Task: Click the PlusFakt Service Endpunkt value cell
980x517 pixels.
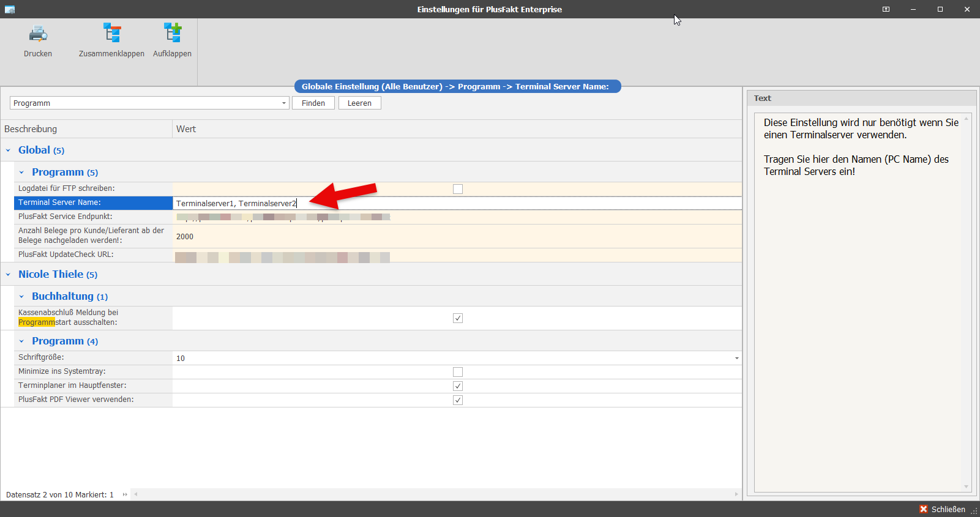Action: pos(457,217)
